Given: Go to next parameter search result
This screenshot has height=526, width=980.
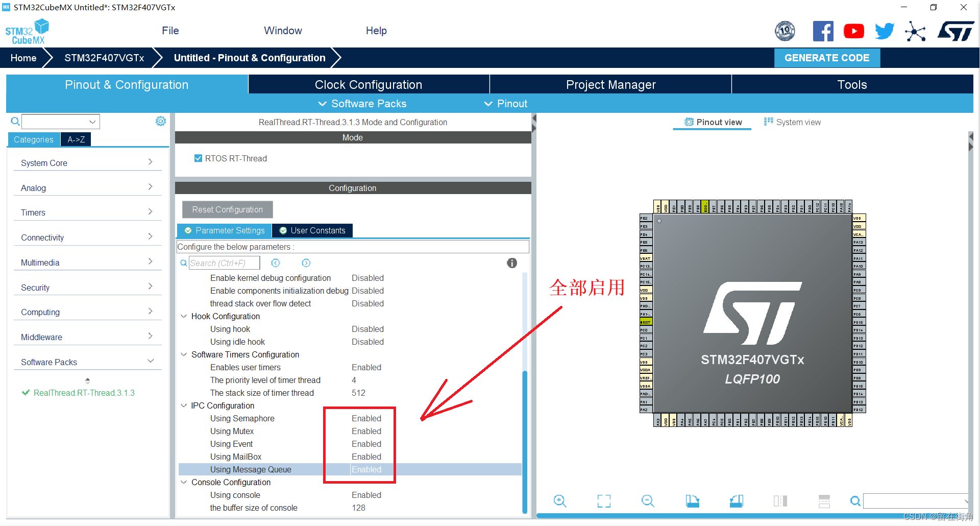Looking at the screenshot, I should (306, 263).
